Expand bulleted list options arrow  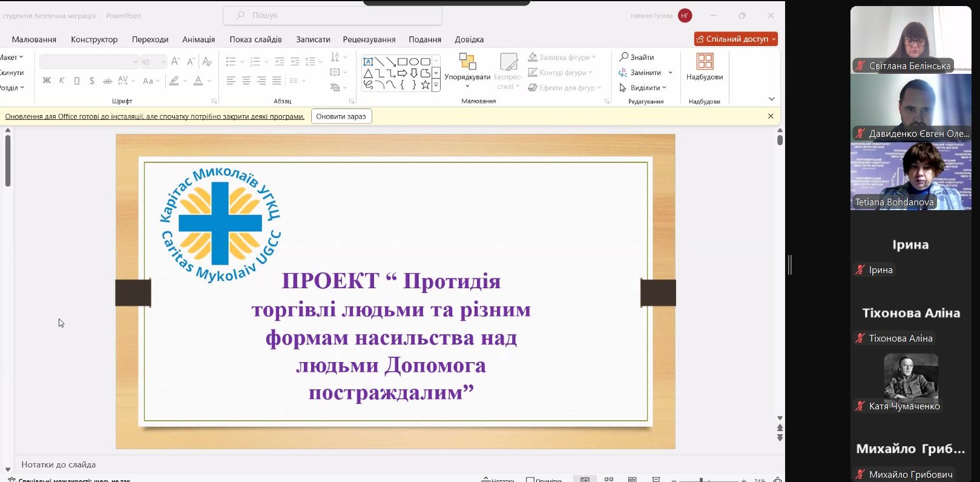pyautogui.click(x=242, y=62)
